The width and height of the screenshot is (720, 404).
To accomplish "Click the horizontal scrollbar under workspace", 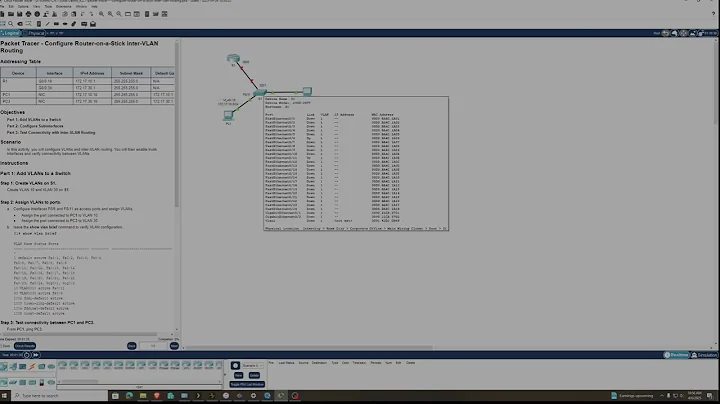I will 310,348.
